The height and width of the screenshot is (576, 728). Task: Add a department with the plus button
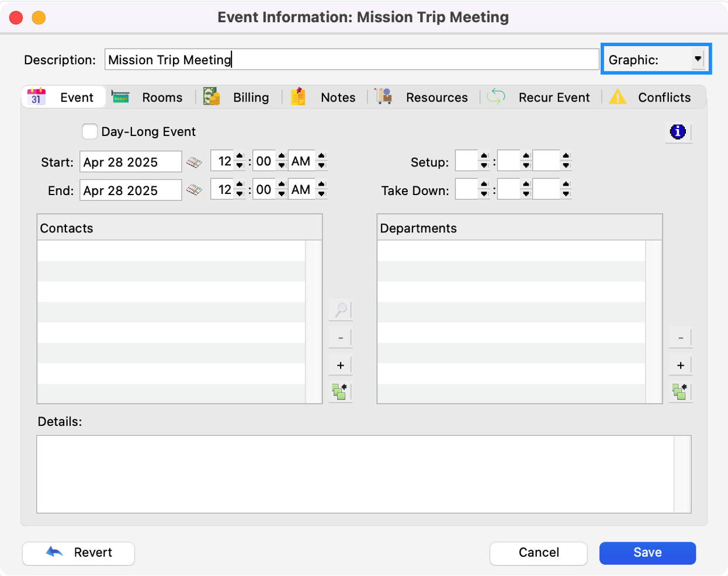point(680,366)
